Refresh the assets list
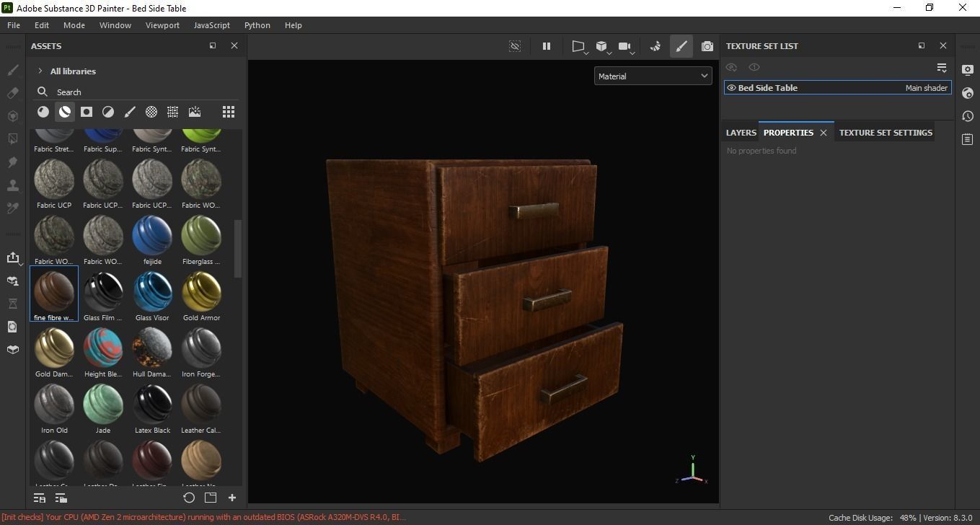 (x=189, y=498)
